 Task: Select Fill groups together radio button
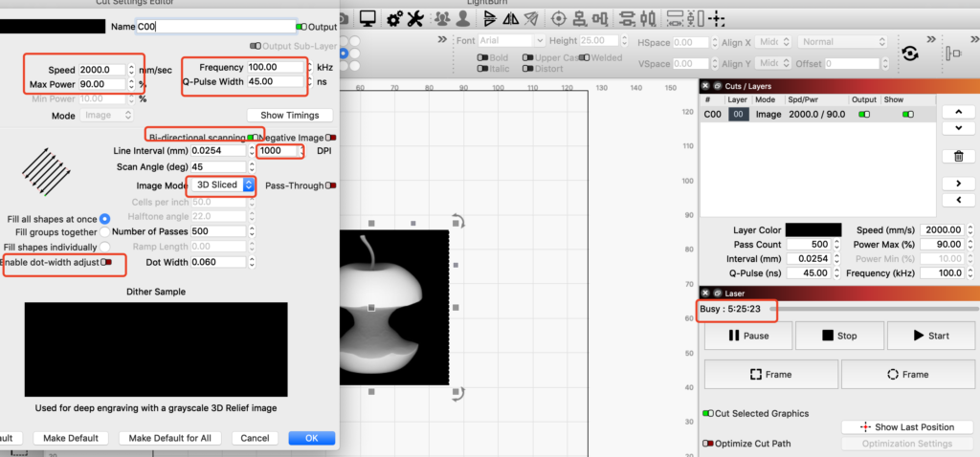pos(105,231)
